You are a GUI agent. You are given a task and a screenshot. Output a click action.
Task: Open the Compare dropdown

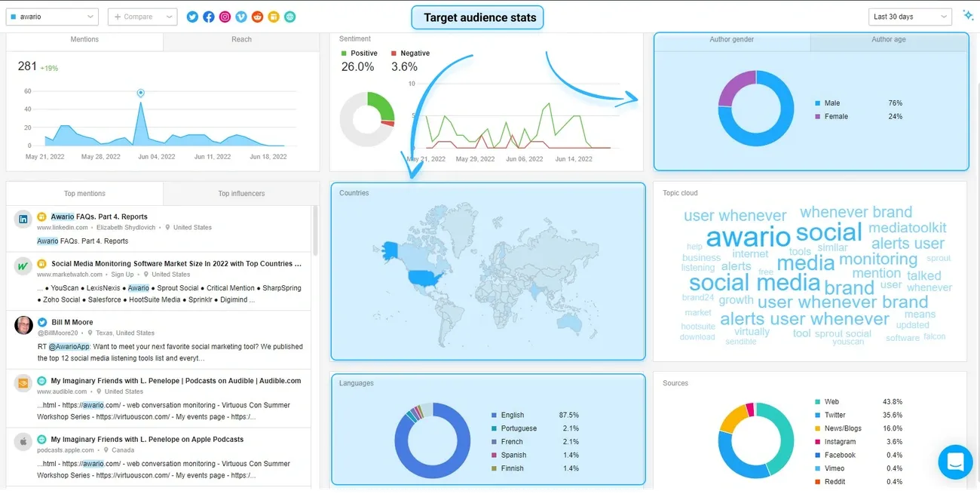coord(142,17)
